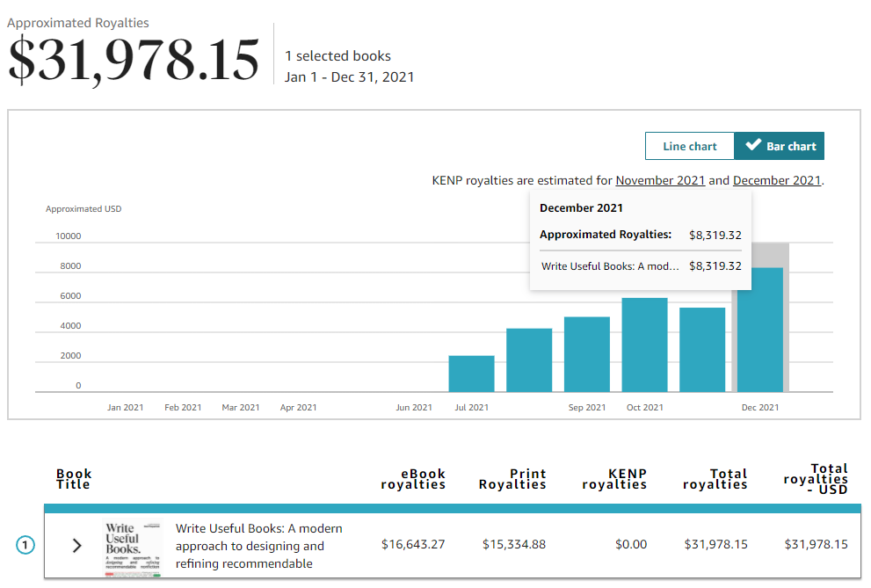Select the September 2021 bar
Viewport: 871px width, 588px height.
tap(587, 354)
